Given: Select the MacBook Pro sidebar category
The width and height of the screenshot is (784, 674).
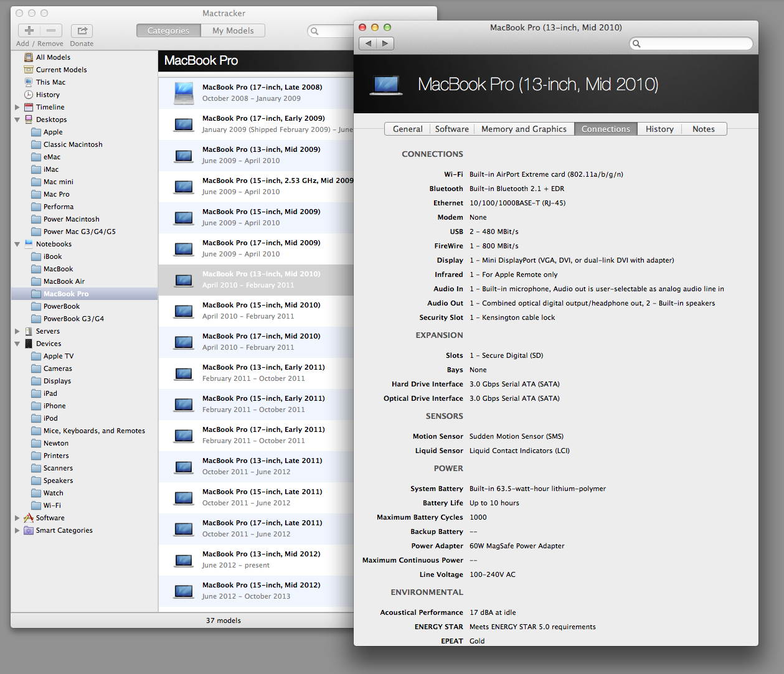Looking at the screenshot, I should point(84,294).
